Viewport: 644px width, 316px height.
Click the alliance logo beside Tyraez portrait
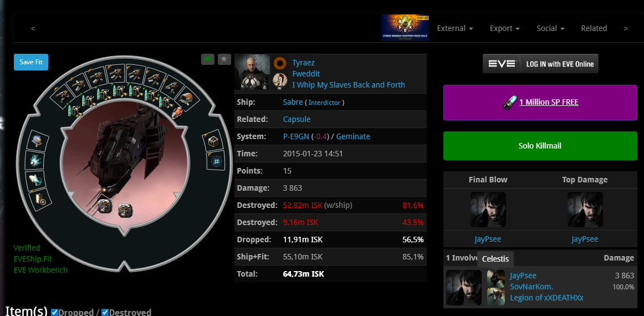(280, 81)
